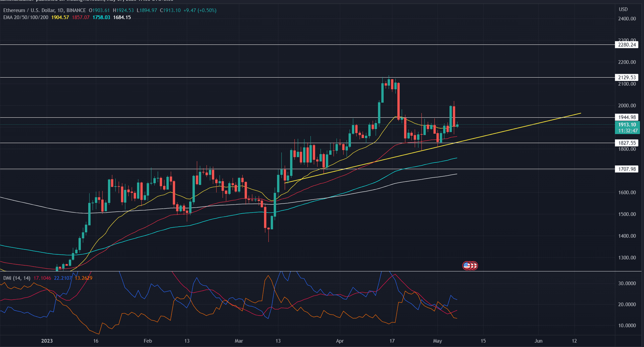
Task: Select the 1827.55 support price tag
Action: 627,143
